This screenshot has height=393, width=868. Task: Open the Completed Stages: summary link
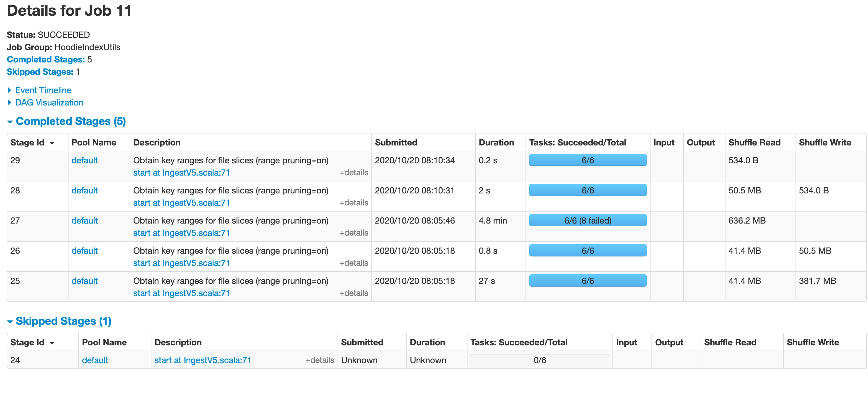pyautogui.click(x=46, y=59)
